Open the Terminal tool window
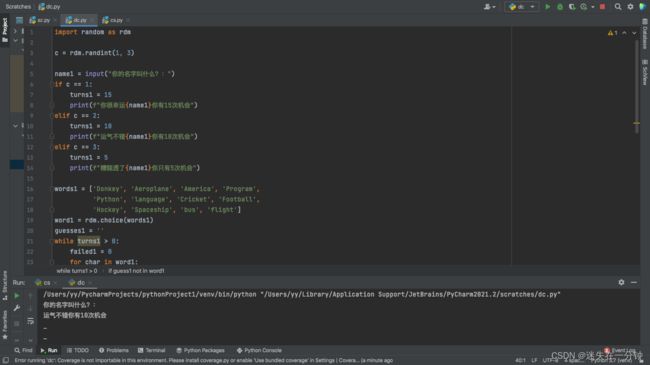The height and width of the screenshot is (365, 650). pyautogui.click(x=151, y=350)
